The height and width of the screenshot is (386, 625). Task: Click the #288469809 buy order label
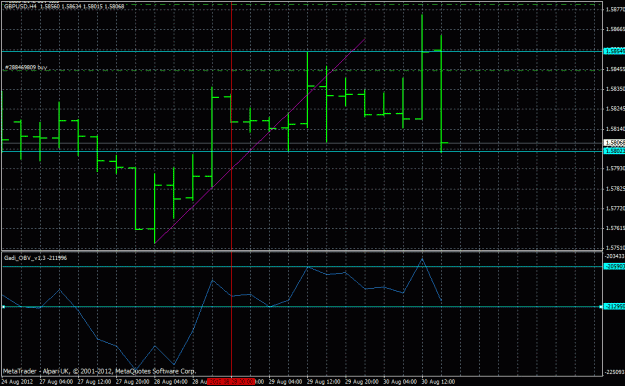(26, 67)
